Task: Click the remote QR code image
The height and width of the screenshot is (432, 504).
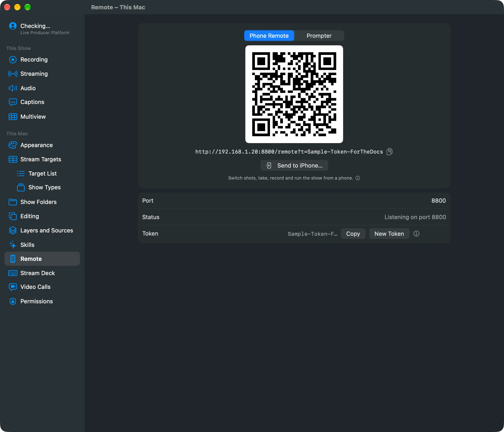Action: point(294,94)
